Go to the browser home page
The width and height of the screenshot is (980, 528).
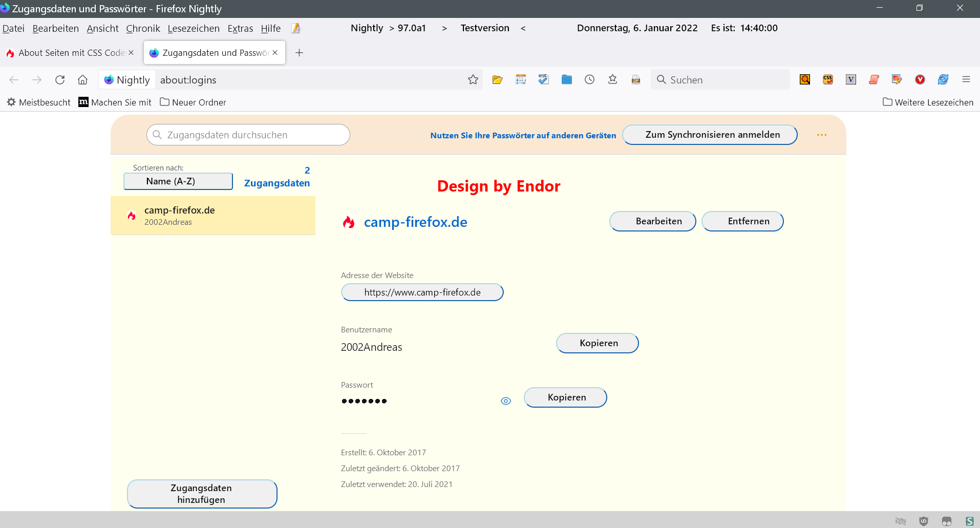(82, 79)
